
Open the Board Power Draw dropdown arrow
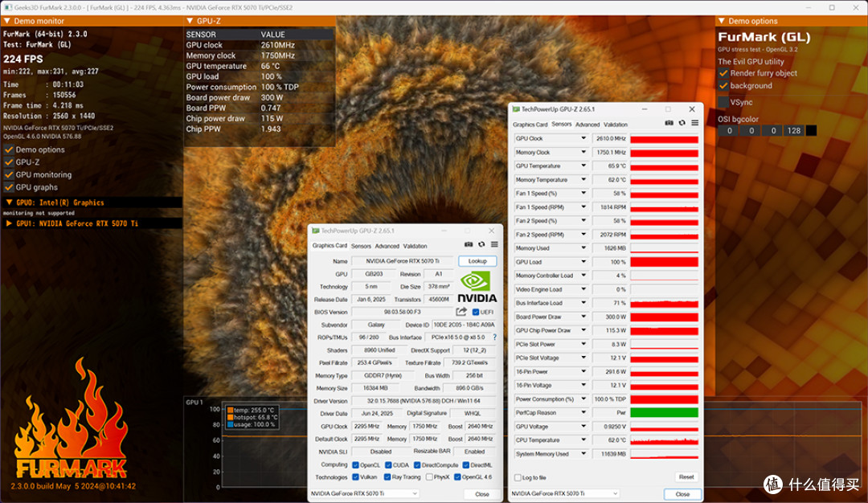coord(583,317)
